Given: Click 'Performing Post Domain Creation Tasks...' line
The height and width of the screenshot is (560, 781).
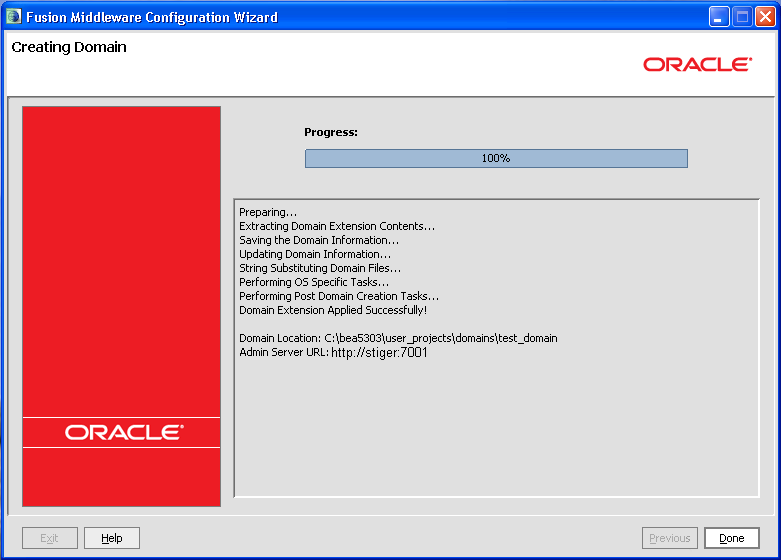Looking at the screenshot, I should click(339, 296).
